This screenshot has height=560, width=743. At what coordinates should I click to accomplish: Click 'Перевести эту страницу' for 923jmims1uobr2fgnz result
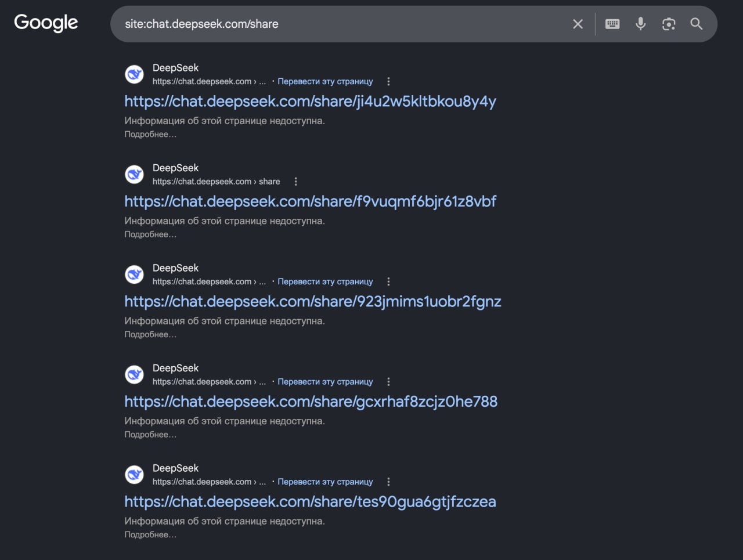(x=325, y=281)
